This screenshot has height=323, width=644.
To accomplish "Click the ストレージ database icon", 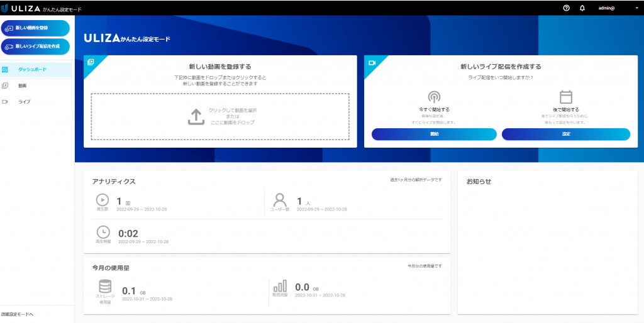I will (x=105, y=286).
